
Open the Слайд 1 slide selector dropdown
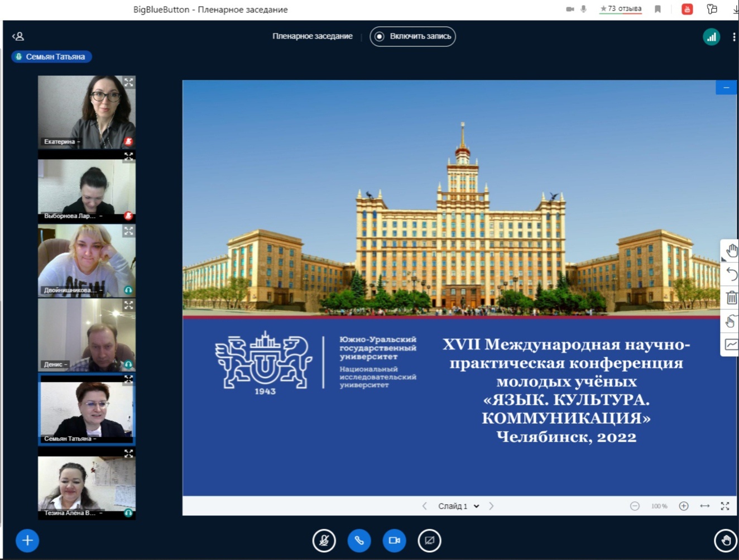[459, 506]
